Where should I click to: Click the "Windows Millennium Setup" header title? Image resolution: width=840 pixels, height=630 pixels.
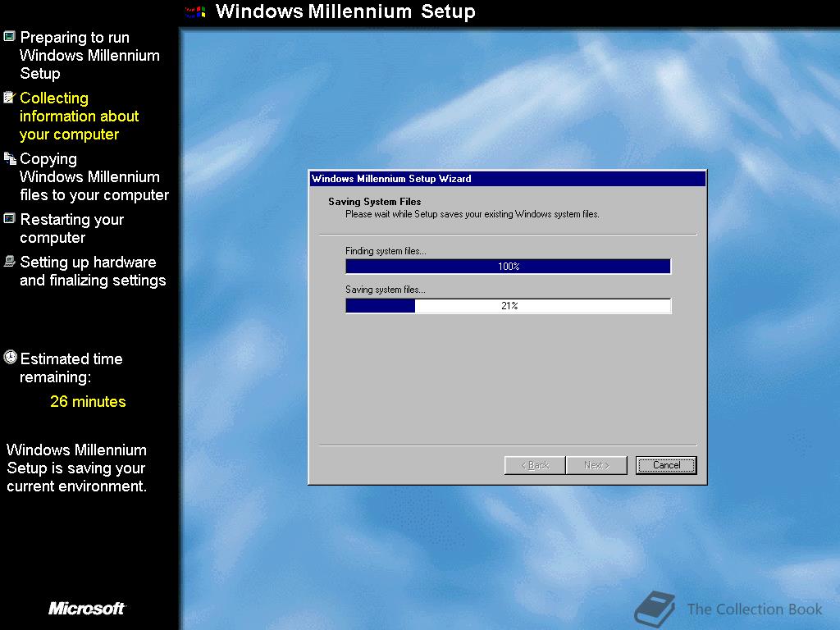coord(345,11)
